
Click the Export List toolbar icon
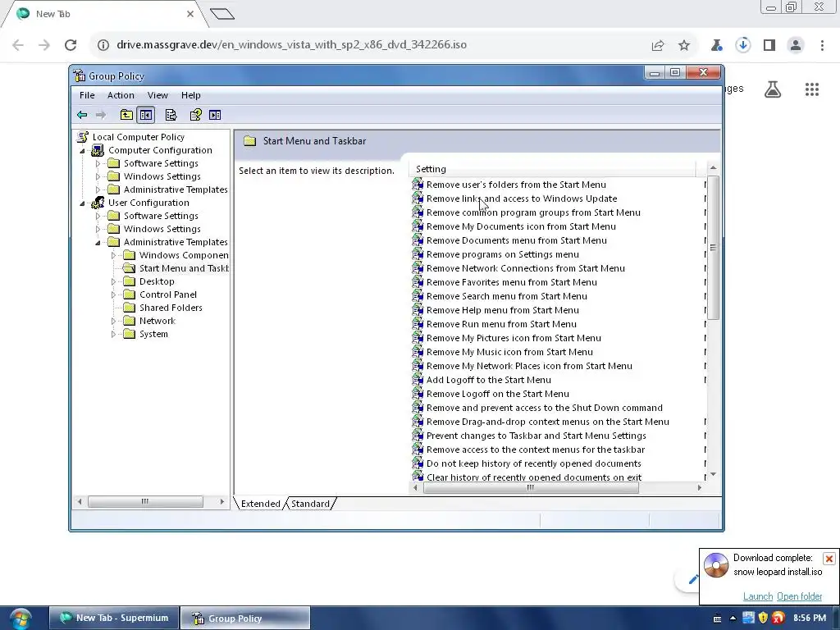(x=171, y=115)
